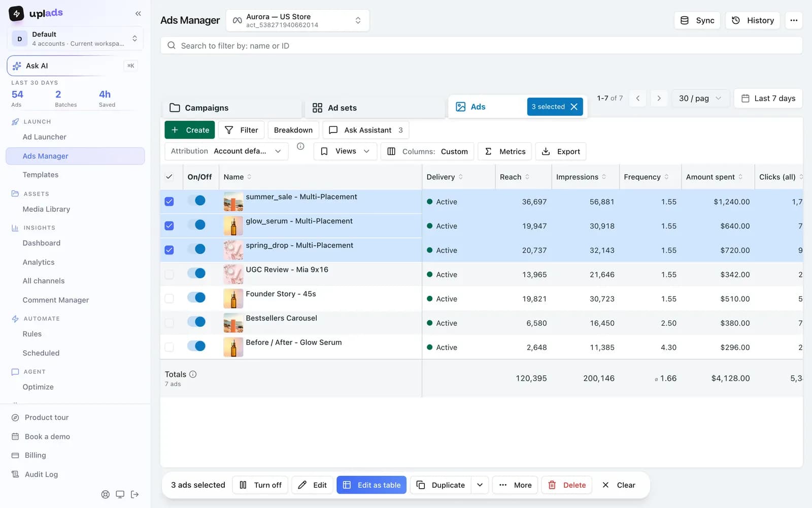
Task: Open the three-dots overflow menu near History
Action: coord(794,20)
